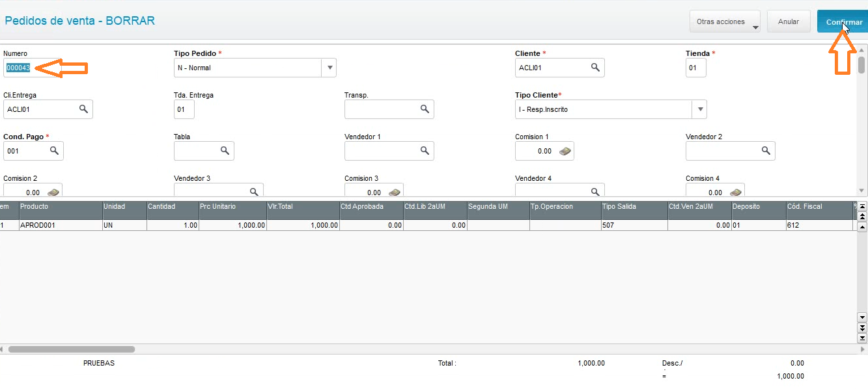Expand the Tipo Pedido dropdown arrow

(x=329, y=68)
